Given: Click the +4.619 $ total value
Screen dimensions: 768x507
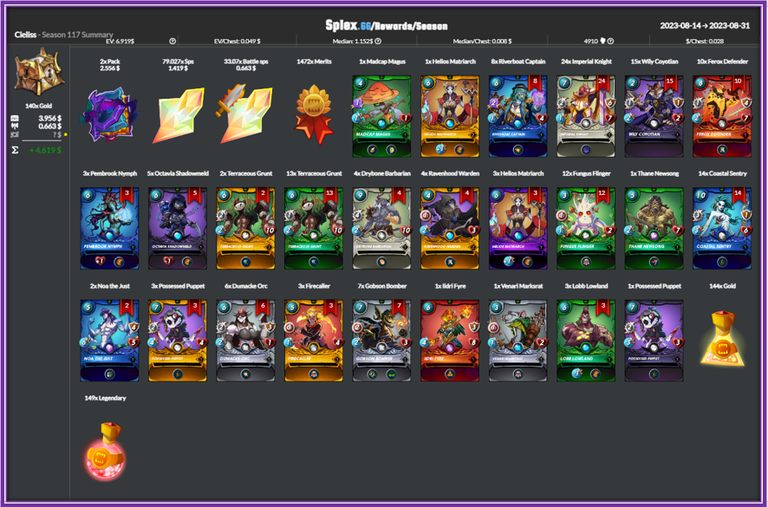Looking at the screenshot, I should 45,150.
